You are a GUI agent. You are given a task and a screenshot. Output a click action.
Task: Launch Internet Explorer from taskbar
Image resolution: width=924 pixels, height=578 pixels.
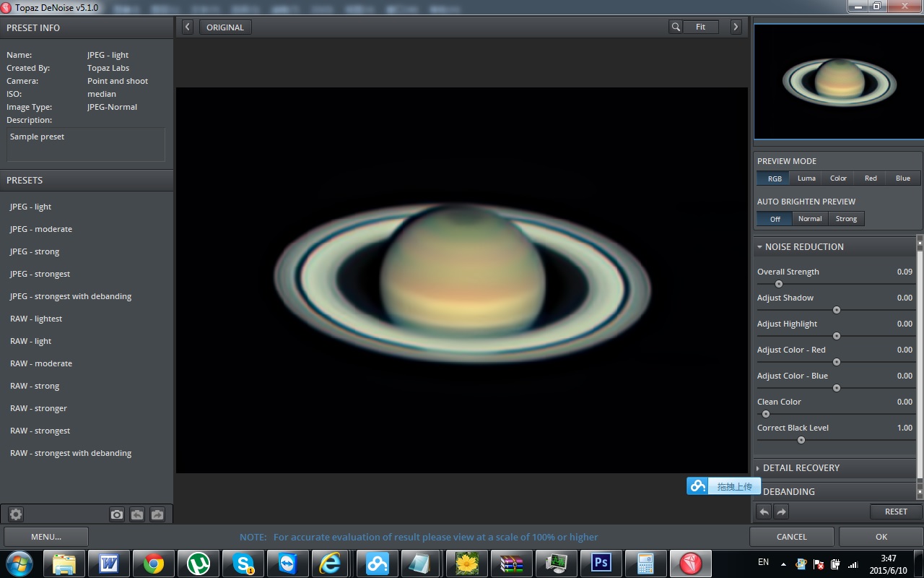(331, 563)
